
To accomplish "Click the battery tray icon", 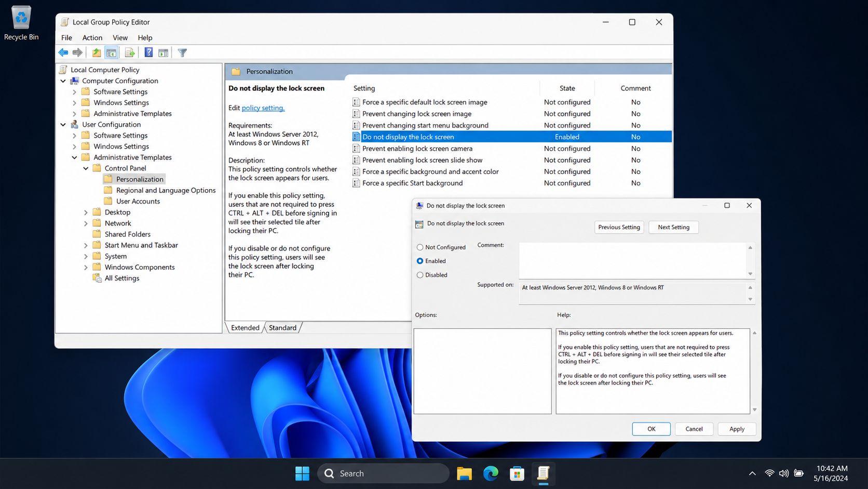I will (799, 473).
